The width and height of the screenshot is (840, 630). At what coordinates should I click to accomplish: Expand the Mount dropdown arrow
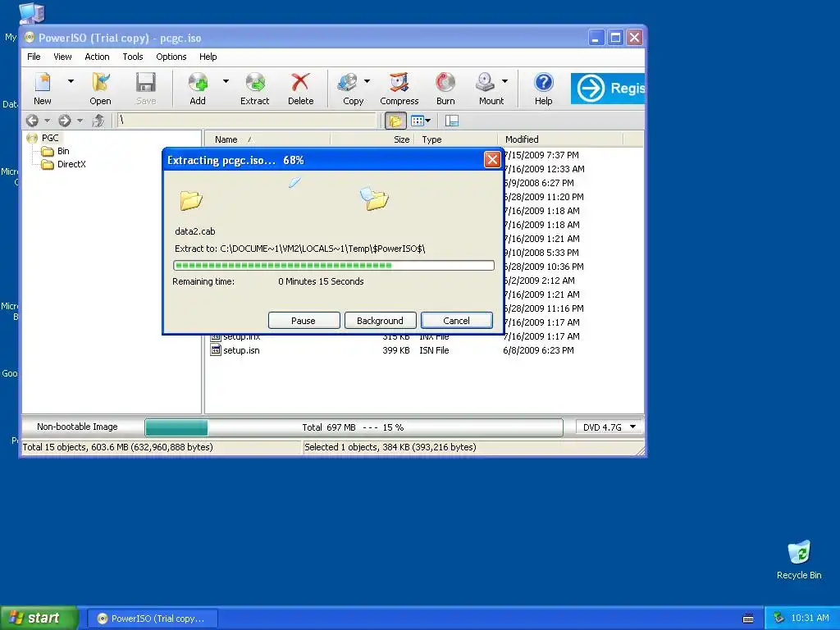(504, 81)
